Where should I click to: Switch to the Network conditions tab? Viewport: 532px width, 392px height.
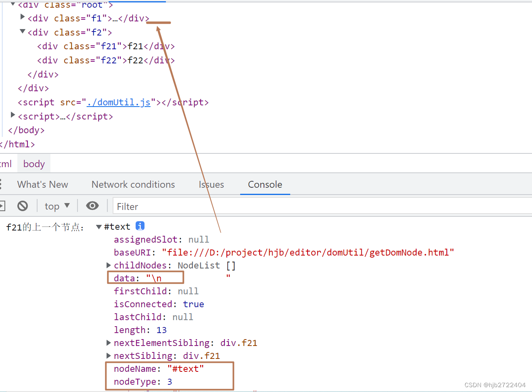click(x=133, y=184)
